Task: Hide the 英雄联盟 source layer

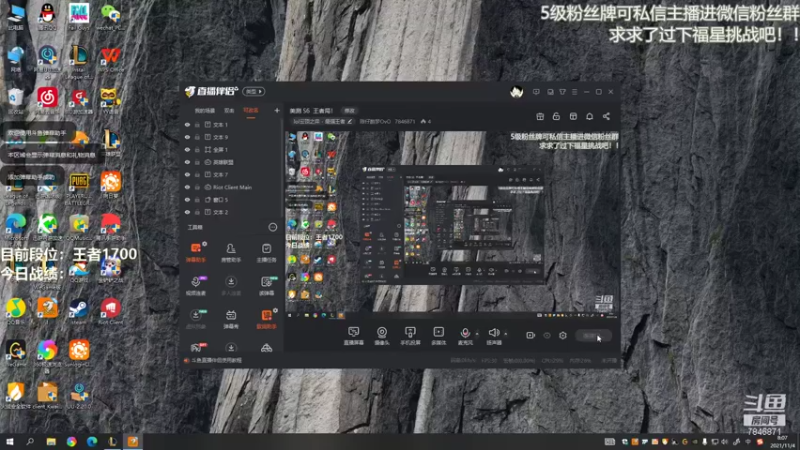Action: (187, 162)
